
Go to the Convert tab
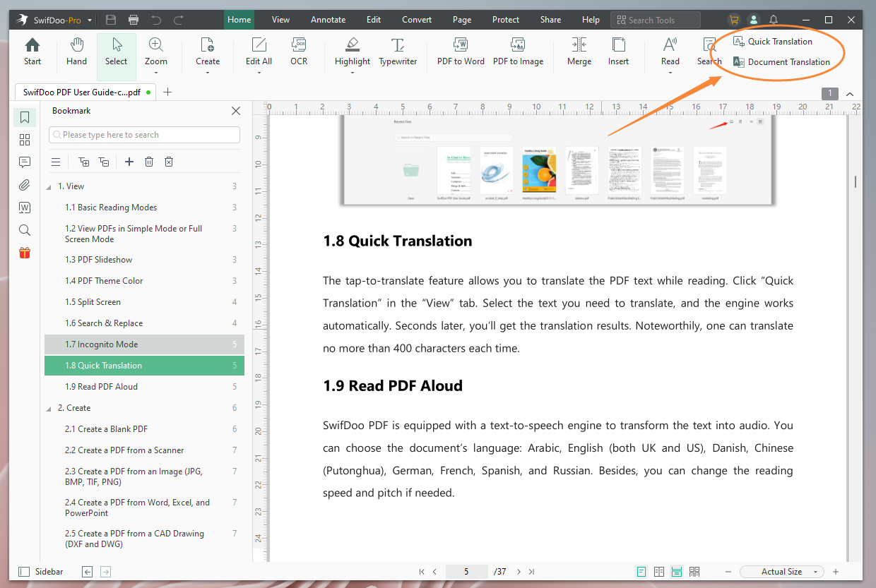[417, 20]
